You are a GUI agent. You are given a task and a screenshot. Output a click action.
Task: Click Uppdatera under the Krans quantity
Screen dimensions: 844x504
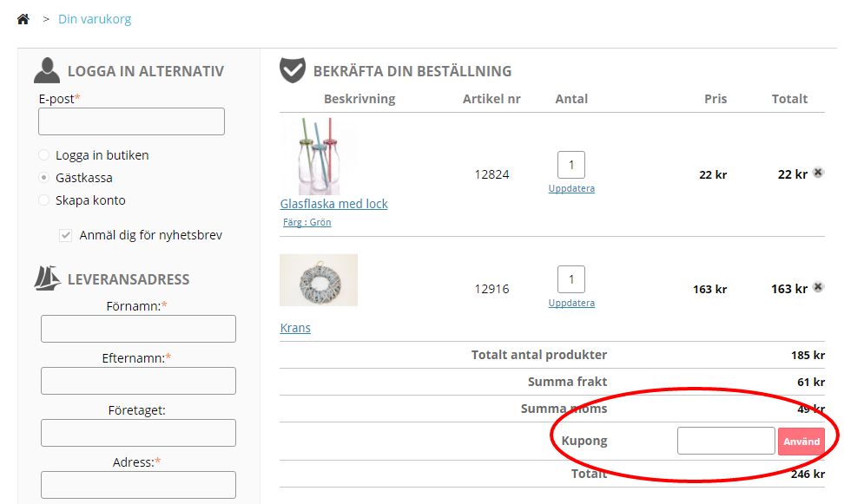(x=571, y=303)
